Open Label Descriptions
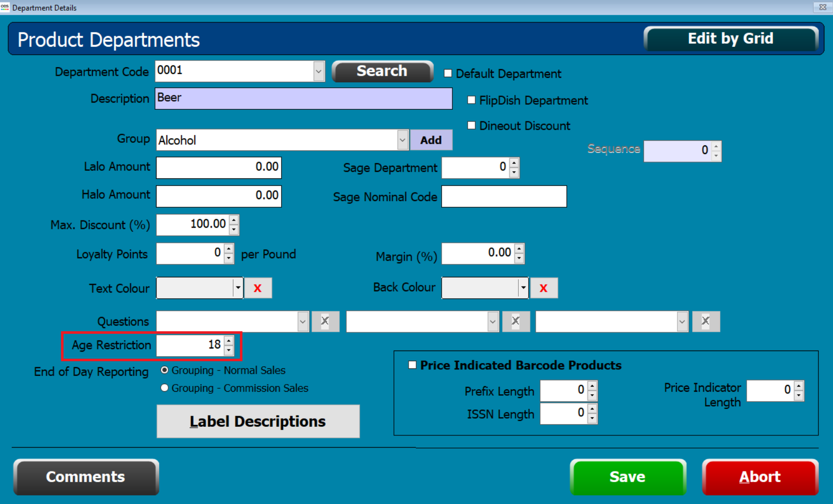 [x=258, y=421]
